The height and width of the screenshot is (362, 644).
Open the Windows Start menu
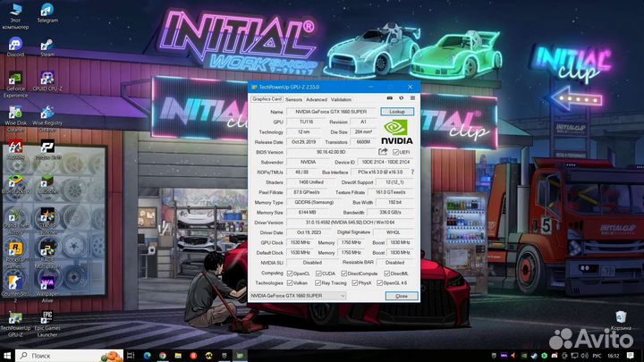[x=7, y=356]
